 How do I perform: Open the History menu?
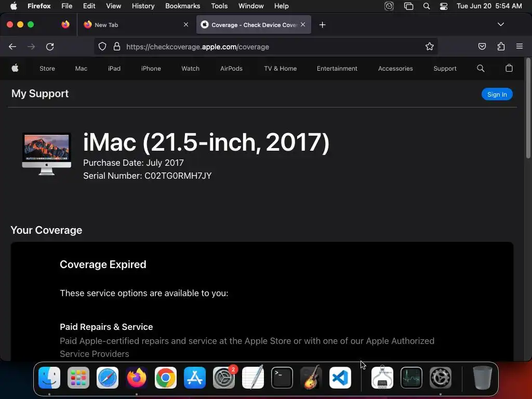143,6
